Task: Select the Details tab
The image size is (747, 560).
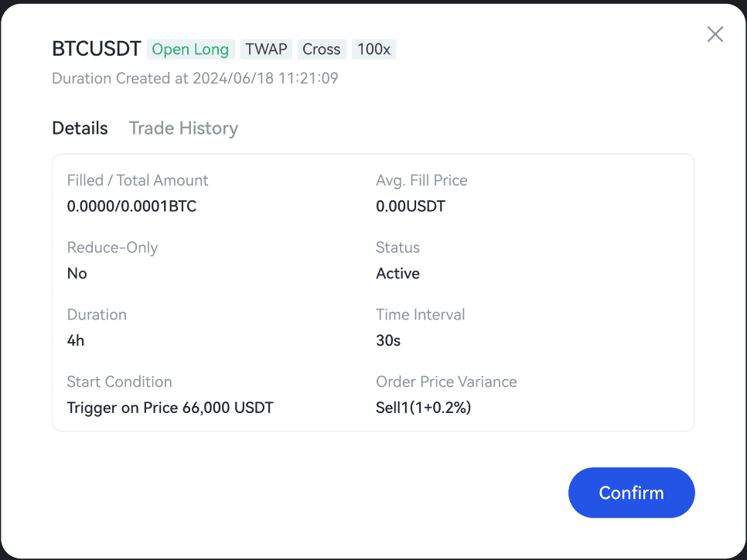Action: pyautogui.click(x=80, y=128)
